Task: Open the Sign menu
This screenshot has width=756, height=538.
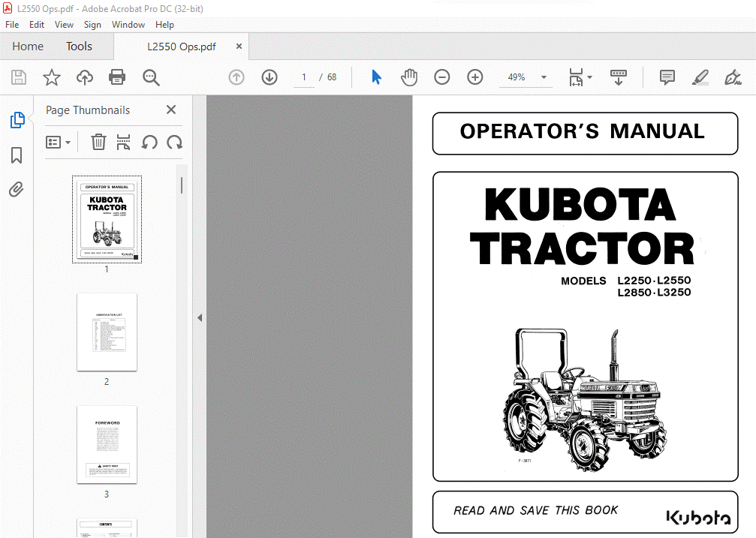Action: coord(92,25)
